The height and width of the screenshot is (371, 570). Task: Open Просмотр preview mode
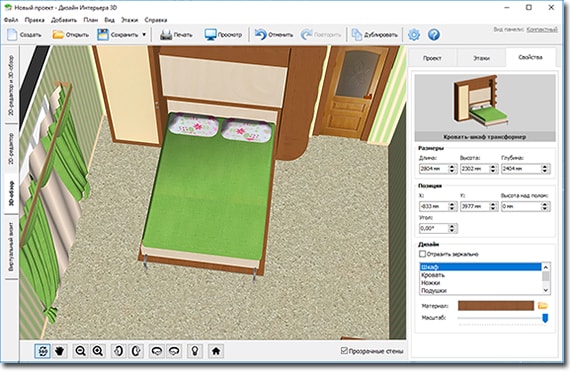click(x=223, y=35)
